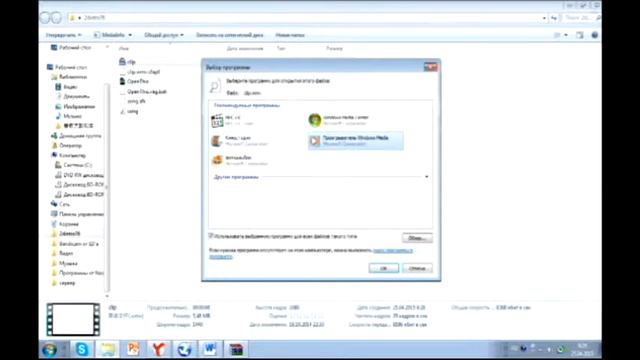Open the Organize dropdown in Explorer toolbar

[x=64, y=35]
